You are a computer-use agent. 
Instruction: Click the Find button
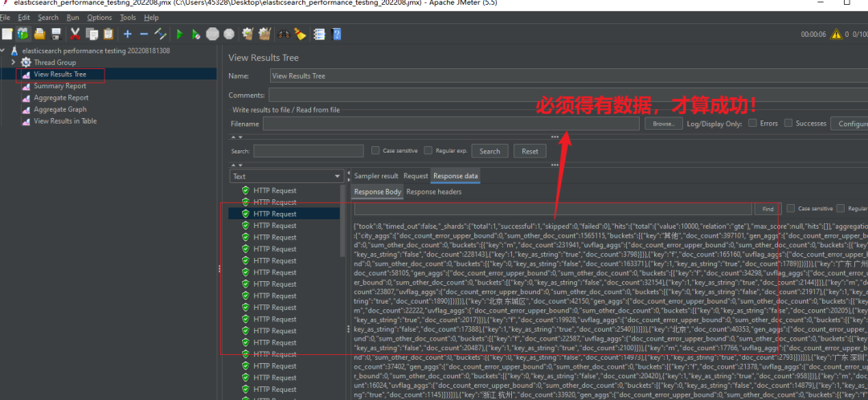pos(768,209)
